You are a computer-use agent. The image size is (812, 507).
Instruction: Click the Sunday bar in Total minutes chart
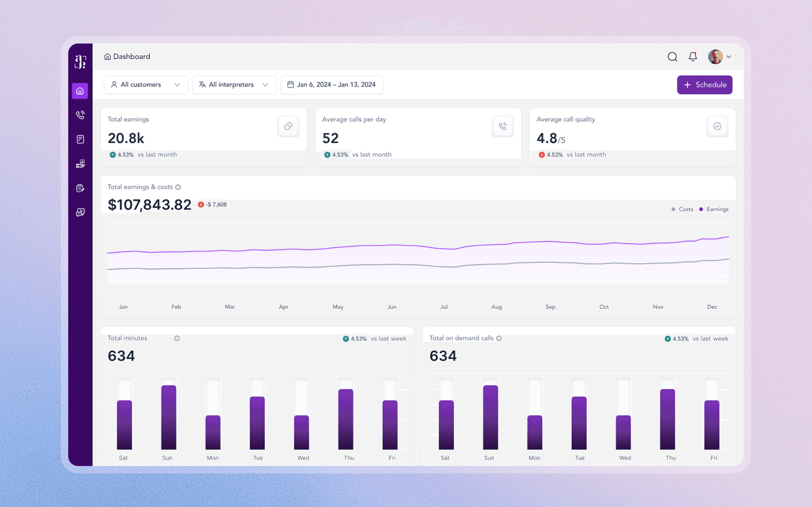168,417
